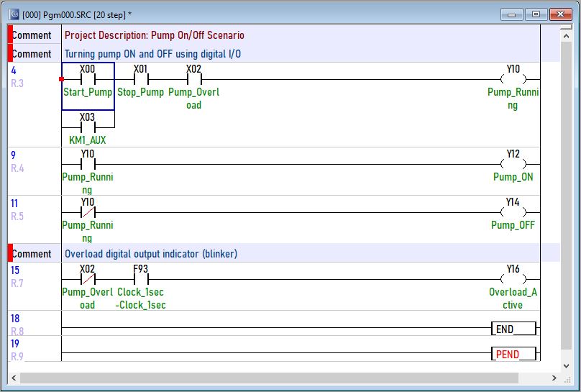Click the horizontal scroll left arrow
Viewport: 581px width, 392px height.
pyautogui.click(x=14, y=378)
